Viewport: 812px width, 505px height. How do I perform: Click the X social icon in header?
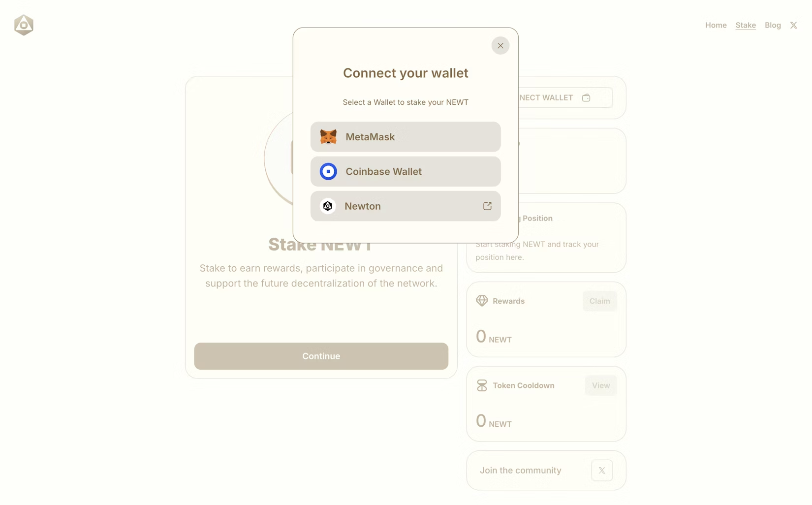point(793,25)
